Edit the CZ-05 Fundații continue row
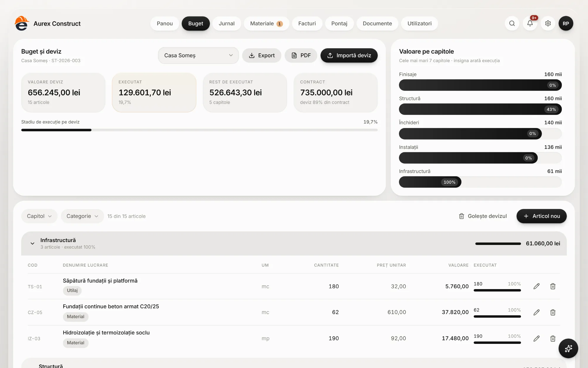 point(536,312)
